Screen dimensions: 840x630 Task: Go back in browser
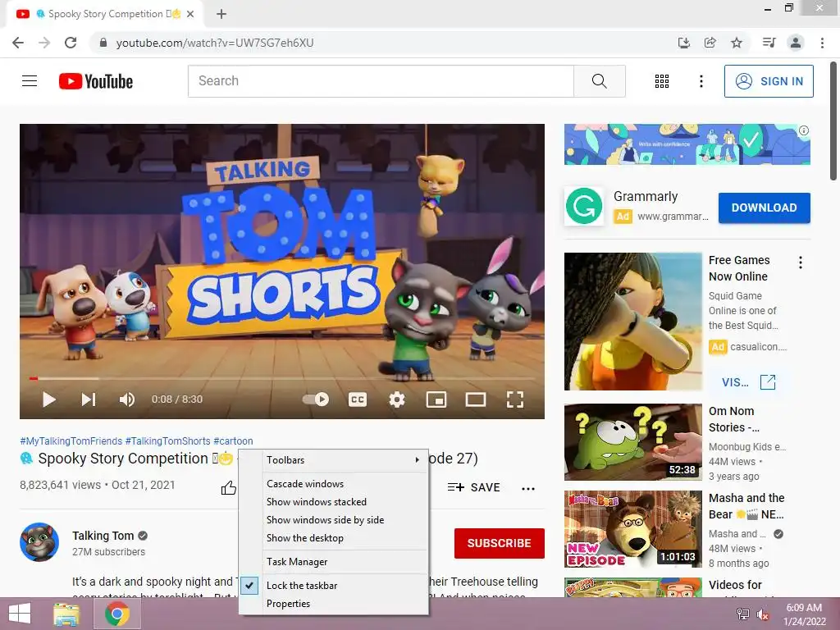click(x=18, y=43)
